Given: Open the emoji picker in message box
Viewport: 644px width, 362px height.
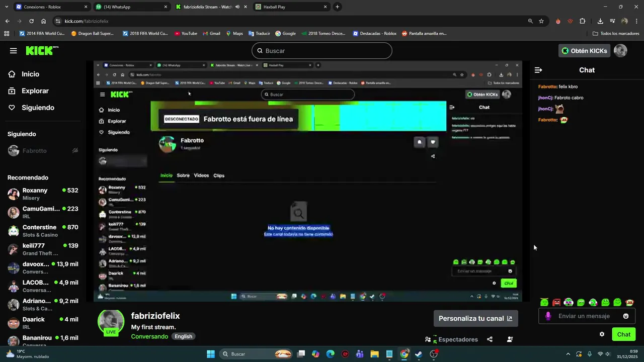Looking at the screenshot, I should [626, 316].
